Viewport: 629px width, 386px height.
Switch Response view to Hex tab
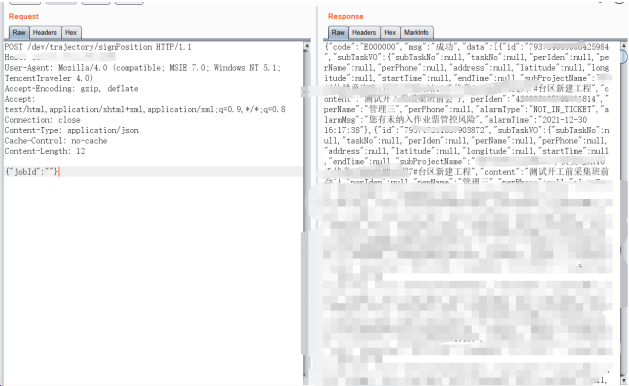coord(390,33)
